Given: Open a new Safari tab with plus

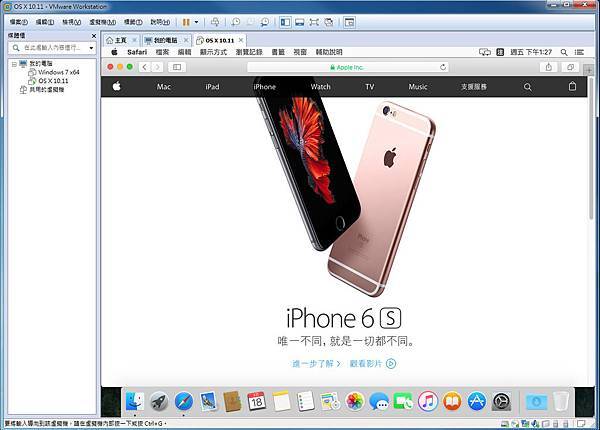Looking at the screenshot, I should [x=589, y=70].
